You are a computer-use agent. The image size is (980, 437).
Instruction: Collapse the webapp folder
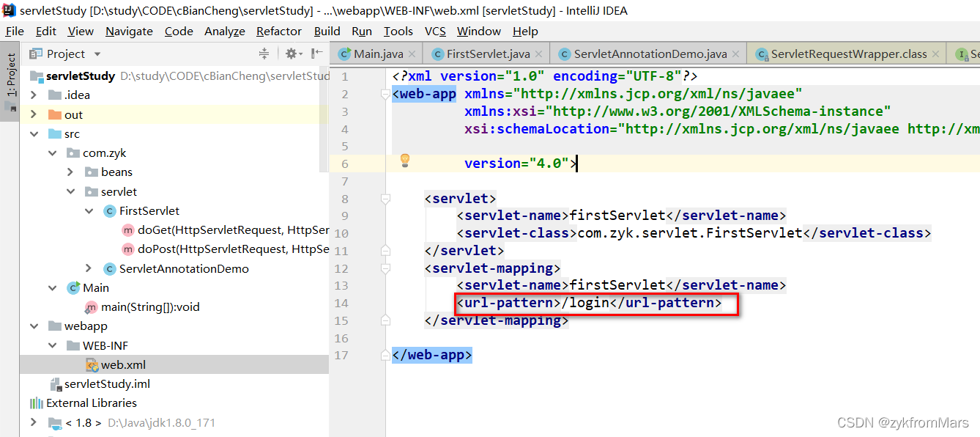(34, 326)
